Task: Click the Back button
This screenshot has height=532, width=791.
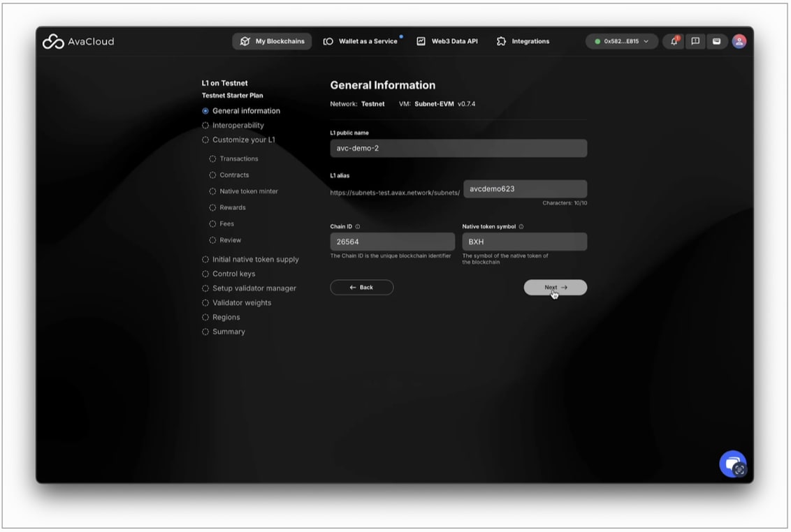Action: (362, 288)
